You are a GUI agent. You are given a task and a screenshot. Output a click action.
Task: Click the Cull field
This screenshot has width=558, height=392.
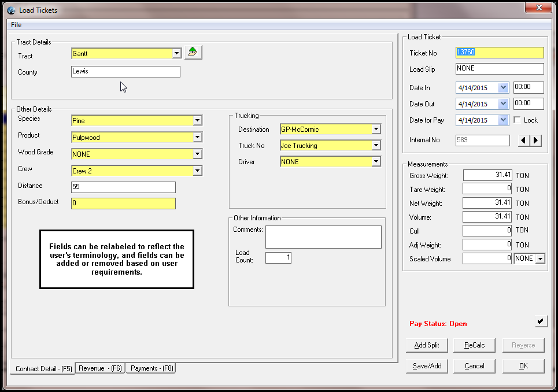(487, 231)
